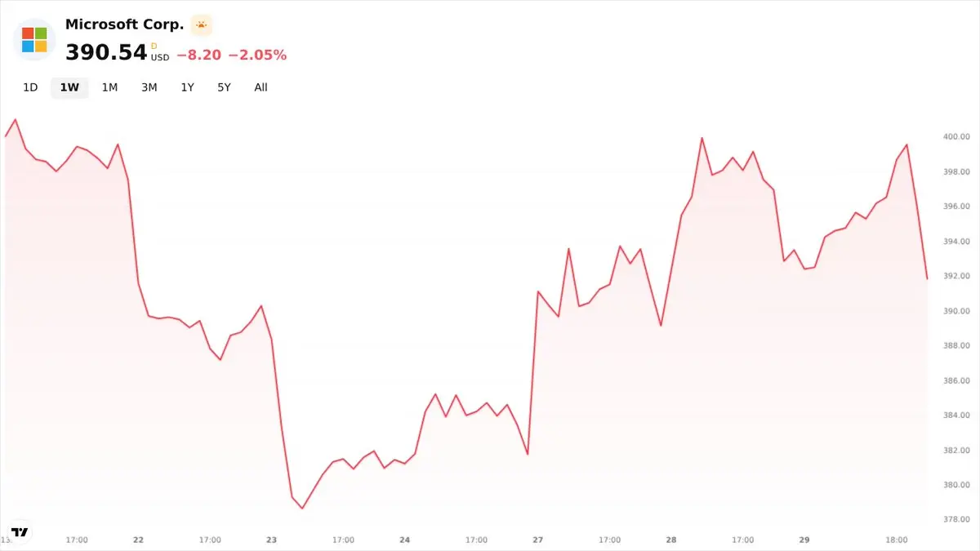This screenshot has width=980, height=551.
Task: Click the 390.00 price axis label
Action: 956,311
